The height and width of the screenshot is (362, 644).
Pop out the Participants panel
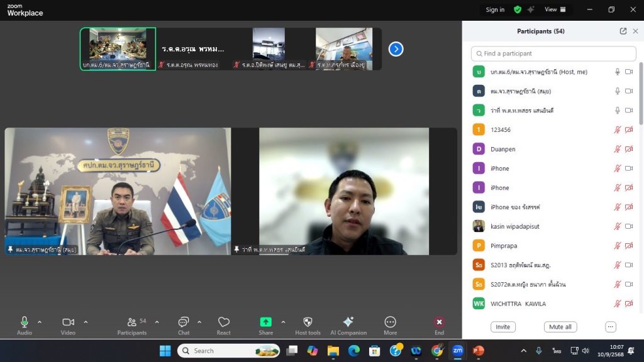tap(623, 31)
